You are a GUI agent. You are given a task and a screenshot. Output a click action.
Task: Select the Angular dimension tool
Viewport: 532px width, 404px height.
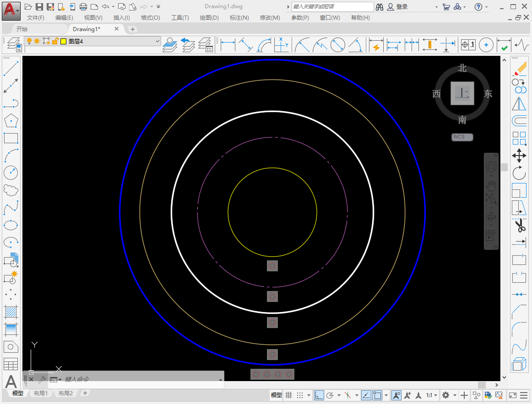355,45
